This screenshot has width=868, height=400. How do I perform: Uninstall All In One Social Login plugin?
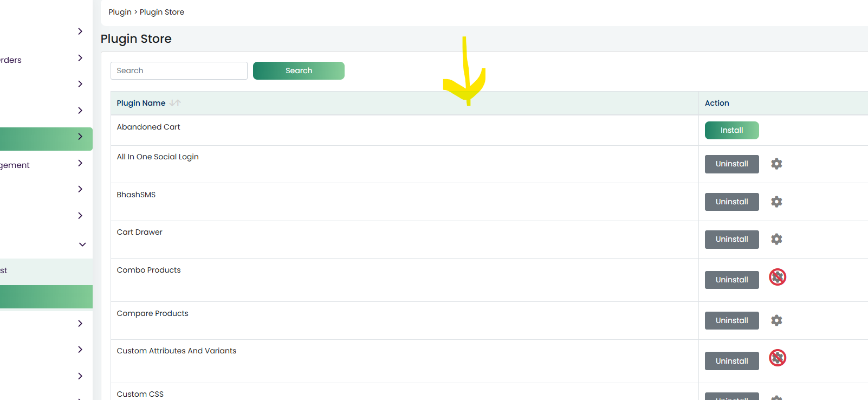731,164
